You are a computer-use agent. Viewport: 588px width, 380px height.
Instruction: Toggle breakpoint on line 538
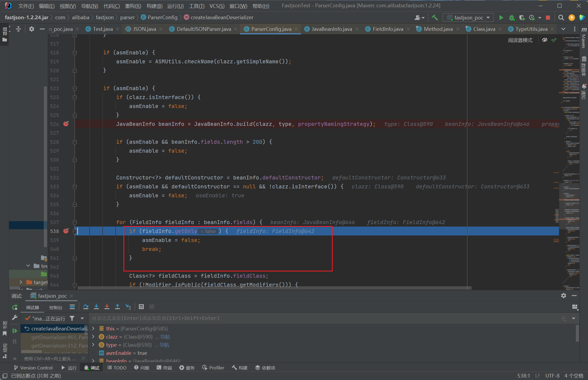(x=66, y=231)
